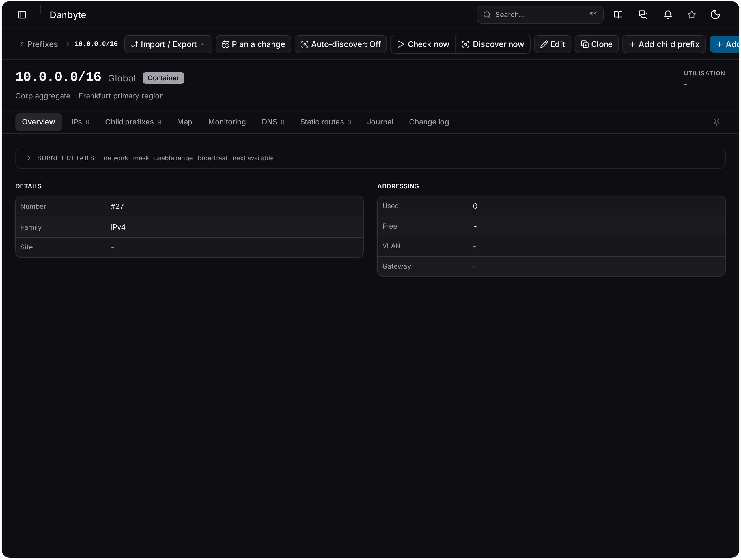Open the Change log tab
The width and height of the screenshot is (741, 560).
tap(429, 122)
